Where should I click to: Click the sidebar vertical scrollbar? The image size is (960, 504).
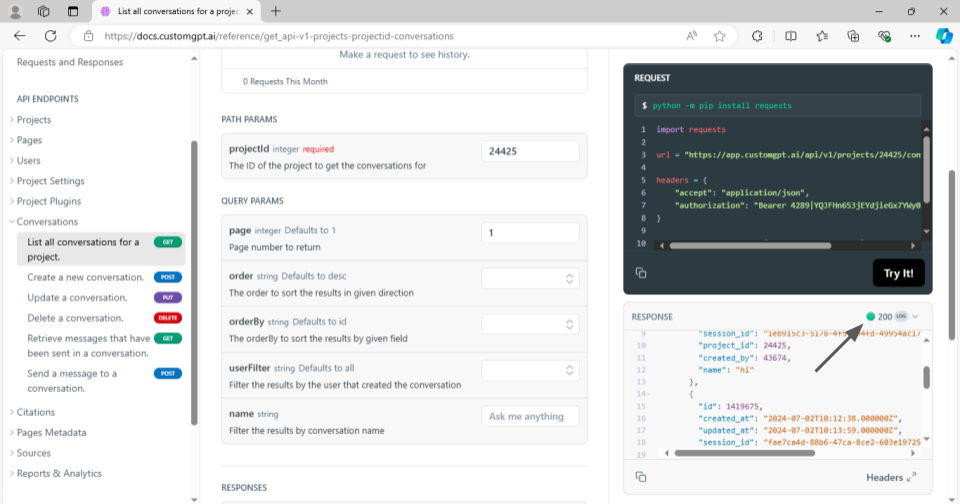tap(194, 282)
